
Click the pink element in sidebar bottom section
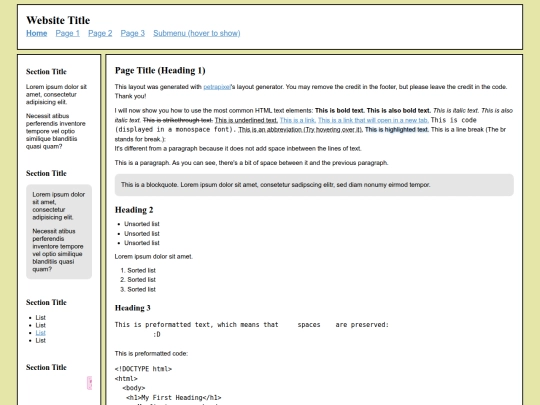pyautogui.click(x=90, y=383)
